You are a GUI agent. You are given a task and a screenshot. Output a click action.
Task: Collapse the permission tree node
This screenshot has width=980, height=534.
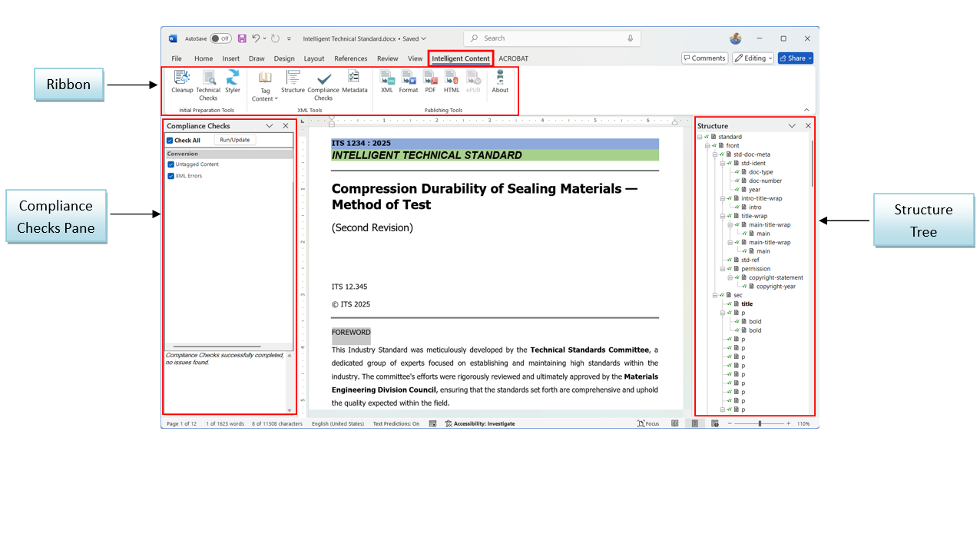click(723, 269)
